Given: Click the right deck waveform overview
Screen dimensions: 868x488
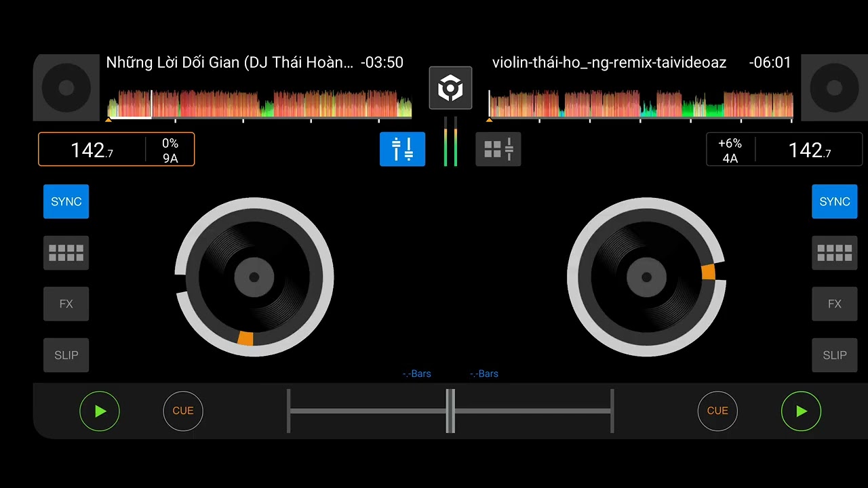Looking at the screenshot, I should pyautogui.click(x=641, y=104).
